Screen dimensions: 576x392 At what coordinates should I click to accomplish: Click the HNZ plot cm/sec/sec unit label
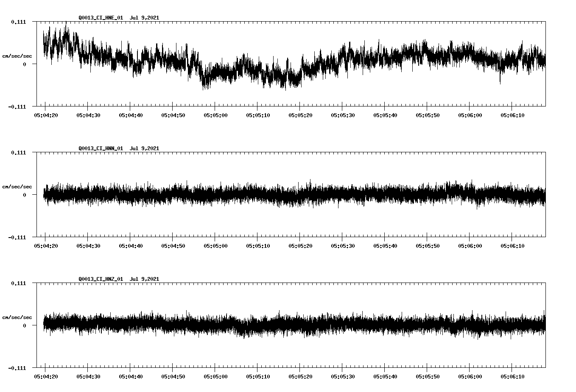click(17, 317)
